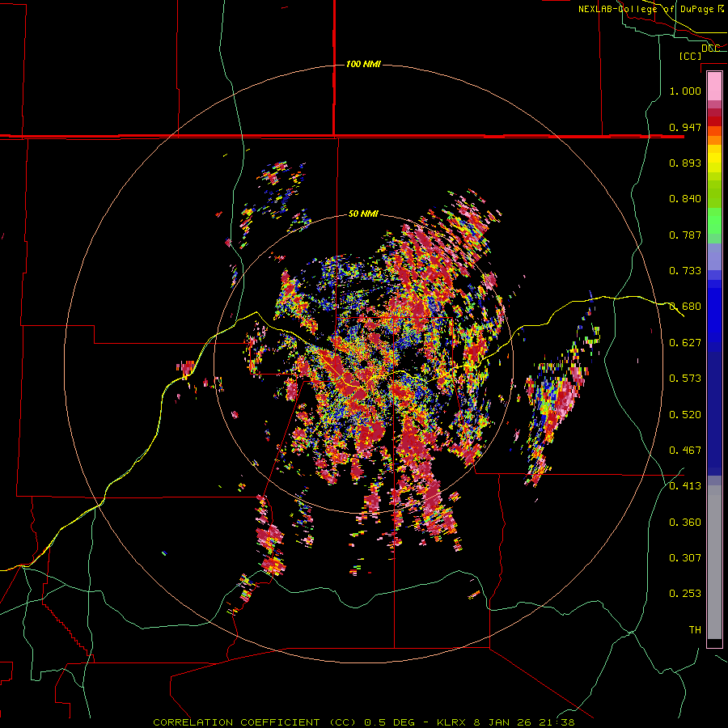728x728 pixels.
Task: Select the 0.520 legend value
Action: [685, 415]
